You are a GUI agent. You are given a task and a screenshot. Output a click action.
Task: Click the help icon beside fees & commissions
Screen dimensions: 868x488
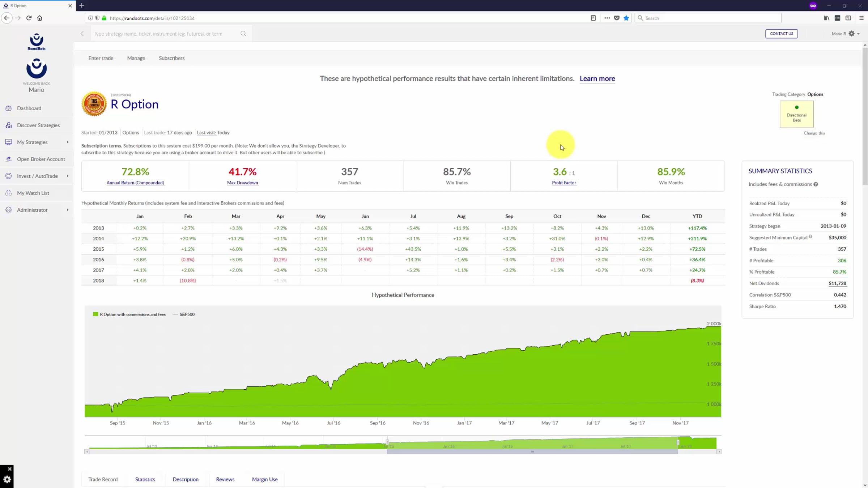pos(816,184)
